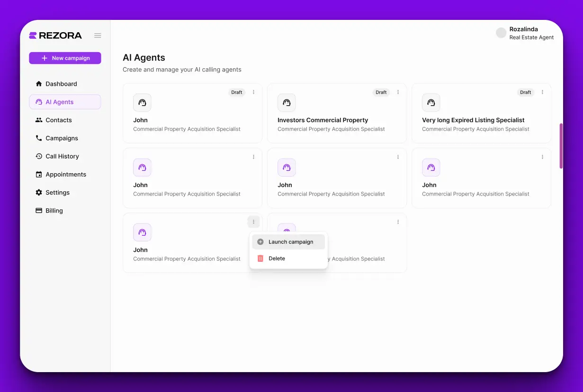This screenshot has height=392, width=583.
Task: Select Delete in the agent context menu
Action: click(277, 258)
